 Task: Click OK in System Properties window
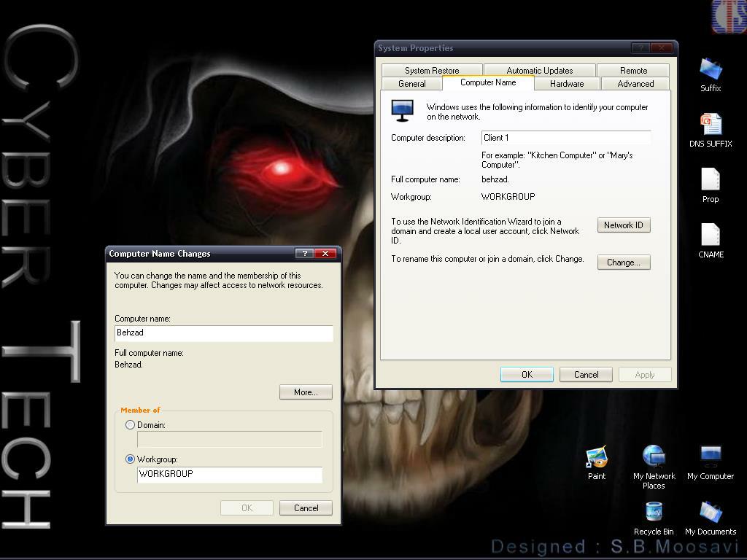click(x=527, y=375)
